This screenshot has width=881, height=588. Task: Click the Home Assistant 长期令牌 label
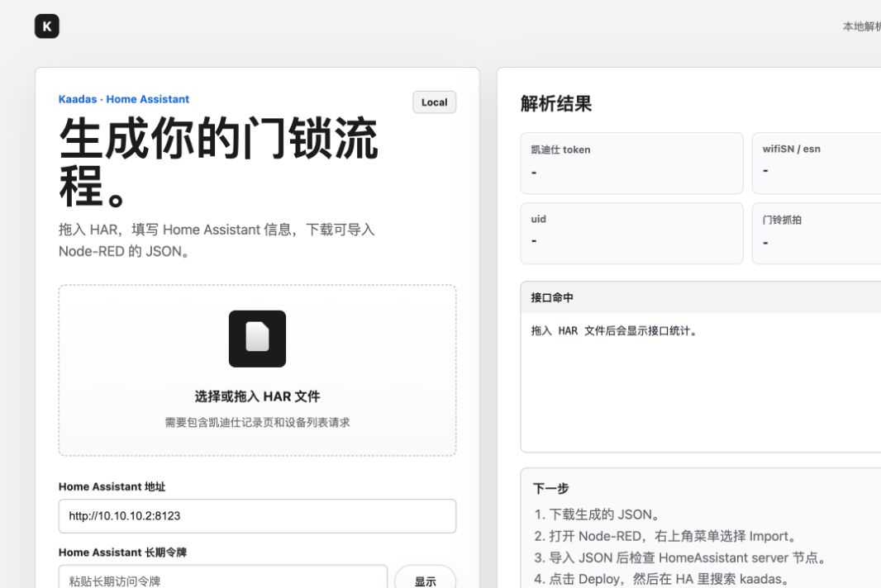[x=122, y=552]
